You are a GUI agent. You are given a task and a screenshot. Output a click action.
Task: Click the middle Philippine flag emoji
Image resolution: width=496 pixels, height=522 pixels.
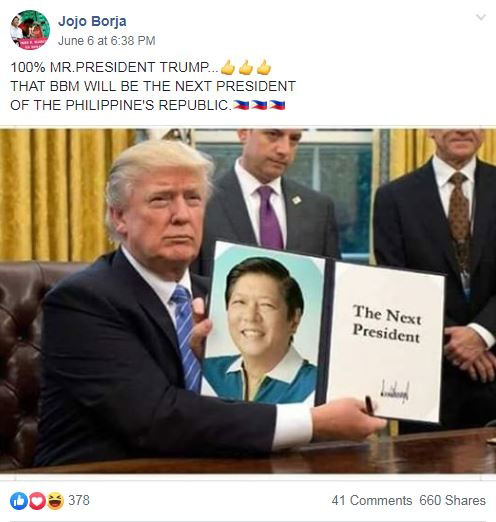[x=259, y=105]
